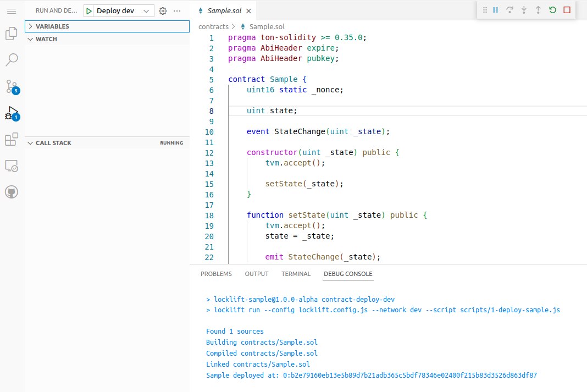Open Run and Debug more actions ellipsis

(x=177, y=11)
